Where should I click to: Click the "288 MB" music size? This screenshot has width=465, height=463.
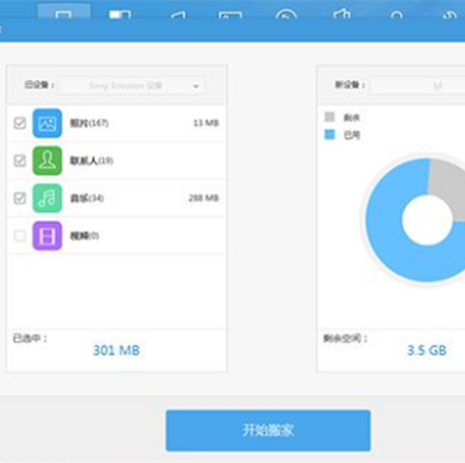click(204, 198)
